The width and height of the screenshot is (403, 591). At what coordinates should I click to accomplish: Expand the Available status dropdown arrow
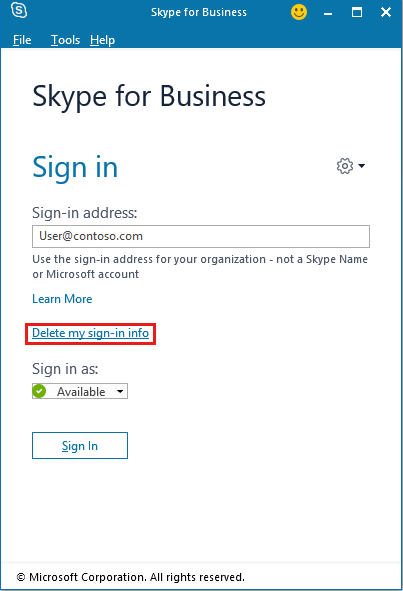[120, 391]
